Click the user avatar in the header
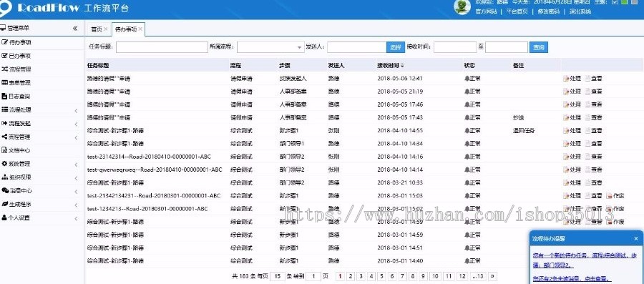The image size is (644, 284). [462, 6]
